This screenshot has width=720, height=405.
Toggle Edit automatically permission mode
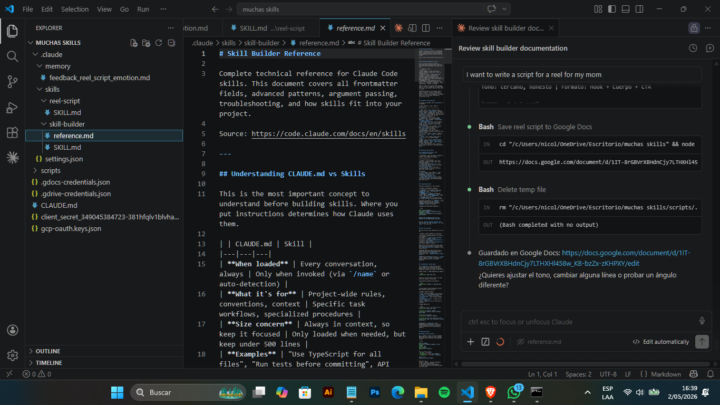[x=661, y=342]
